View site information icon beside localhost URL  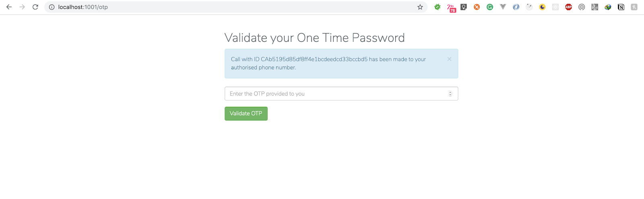click(52, 7)
